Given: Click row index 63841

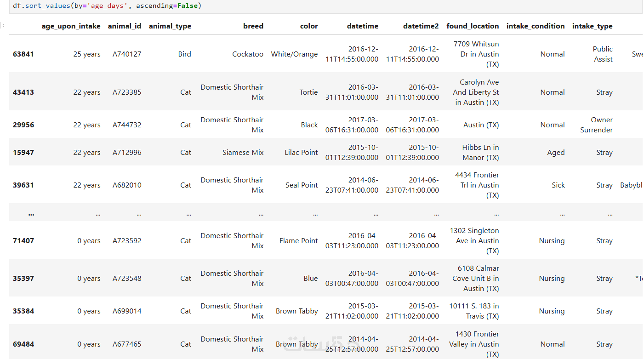Looking at the screenshot, I should (23, 54).
